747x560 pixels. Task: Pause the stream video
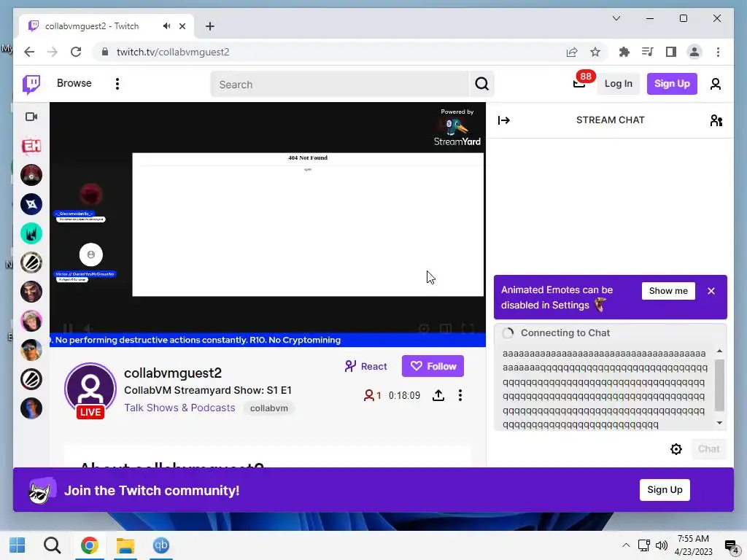coord(68,328)
